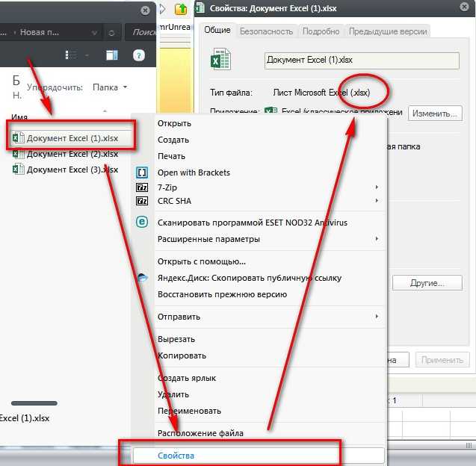476x466 pixels.
Task: Expand Расширенные параметры submenu arrow
Action: pos(377,239)
